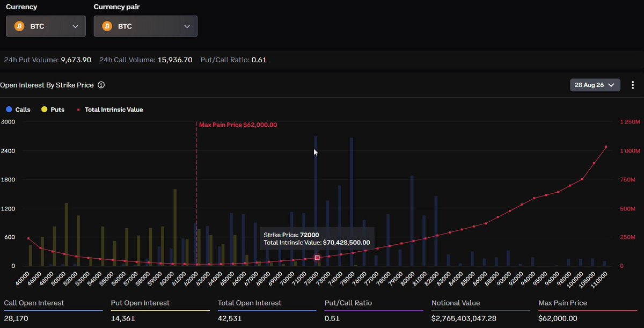Select the calls bar at strike 82000
644x328 pixels.
[x=436, y=231]
